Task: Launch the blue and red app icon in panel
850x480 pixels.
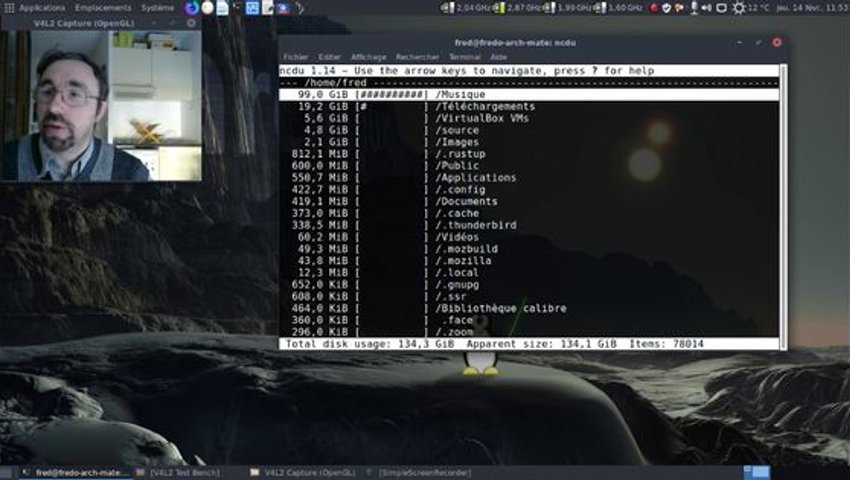Action: [283, 8]
